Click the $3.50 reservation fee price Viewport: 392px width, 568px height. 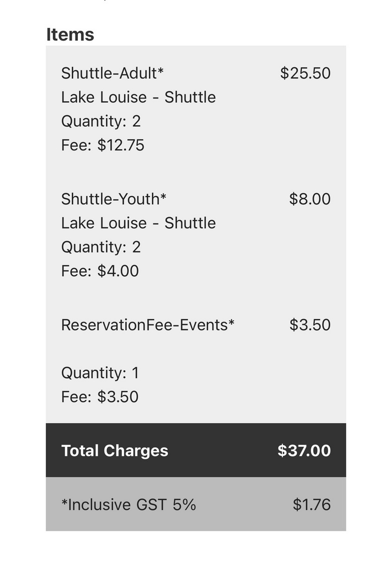tap(310, 324)
